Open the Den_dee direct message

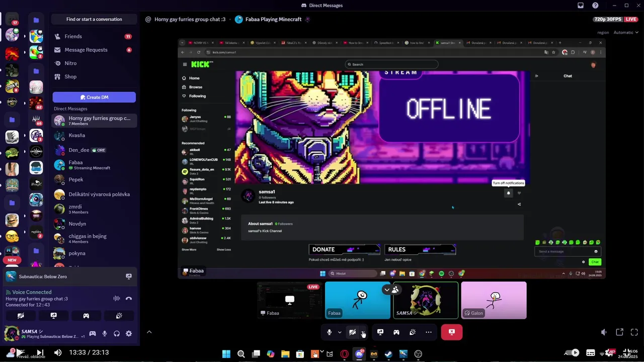94,150
